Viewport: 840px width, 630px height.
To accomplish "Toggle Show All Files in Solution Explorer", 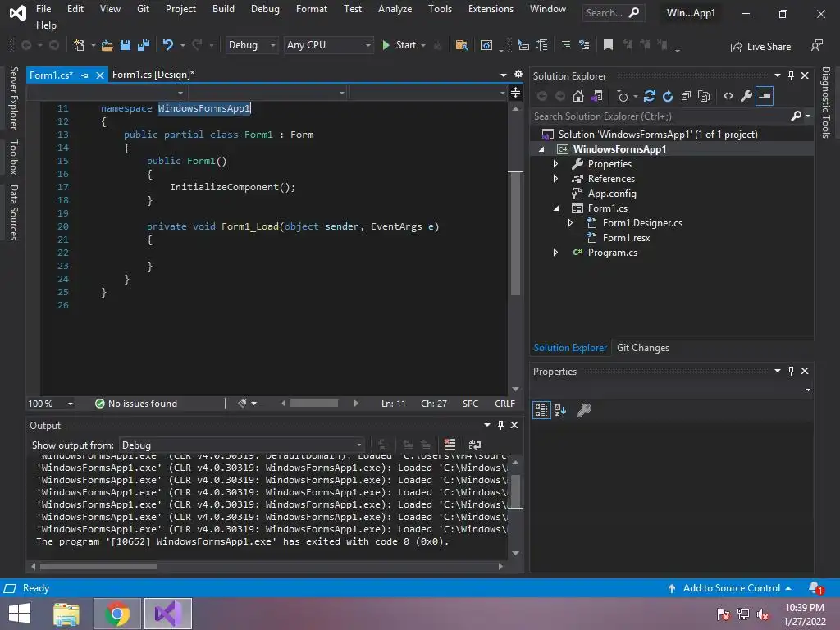I will [x=704, y=96].
